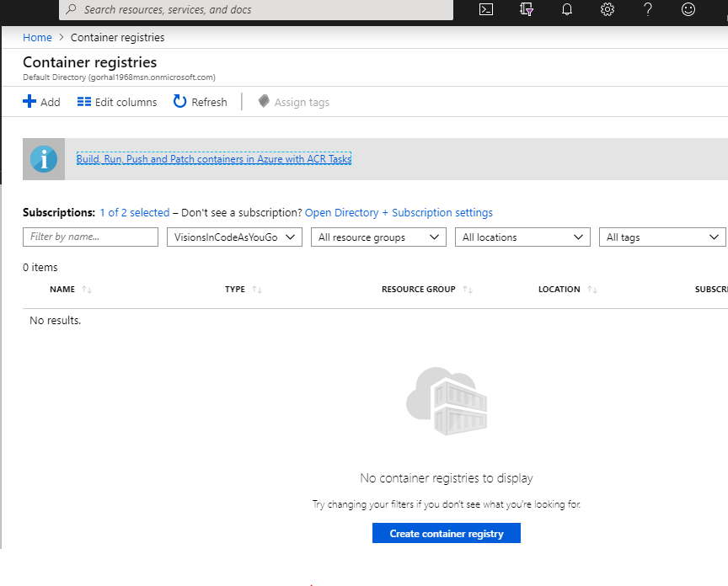The image size is (728, 586).
Task: Click the feedback smiley icon
Action: (688, 10)
